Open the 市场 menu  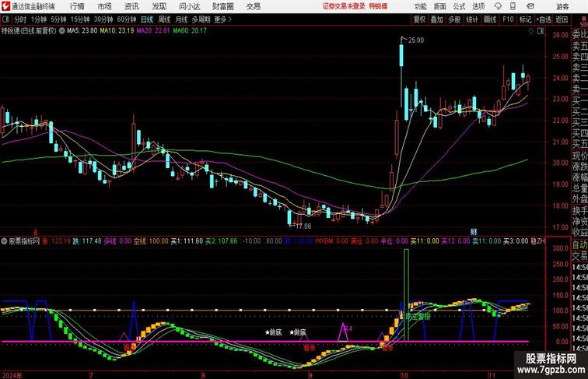(x=105, y=6)
